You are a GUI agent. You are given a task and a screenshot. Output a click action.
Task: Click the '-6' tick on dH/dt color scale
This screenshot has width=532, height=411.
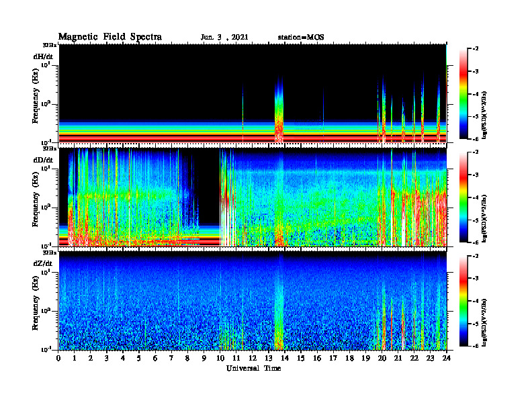tap(476, 139)
